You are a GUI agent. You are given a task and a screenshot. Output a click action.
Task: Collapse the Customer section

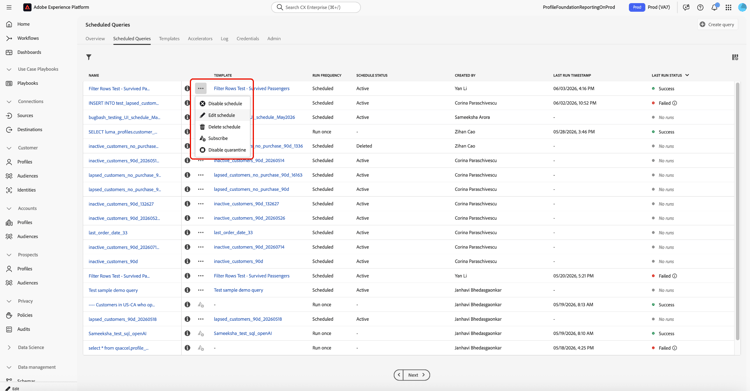pyautogui.click(x=9, y=148)
